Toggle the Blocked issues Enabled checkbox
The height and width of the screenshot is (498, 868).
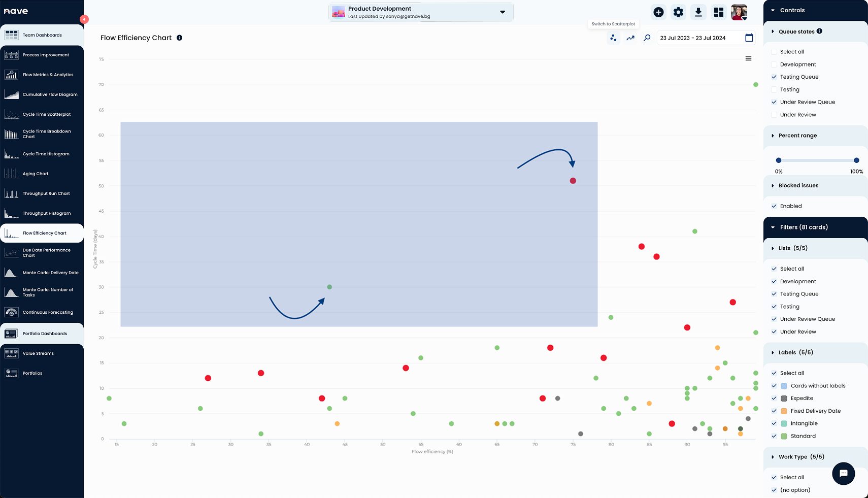click(774, 206)
